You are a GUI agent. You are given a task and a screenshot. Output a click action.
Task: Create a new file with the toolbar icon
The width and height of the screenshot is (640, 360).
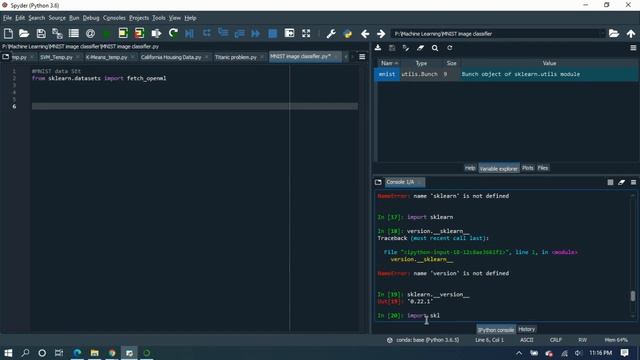point(8,33)
